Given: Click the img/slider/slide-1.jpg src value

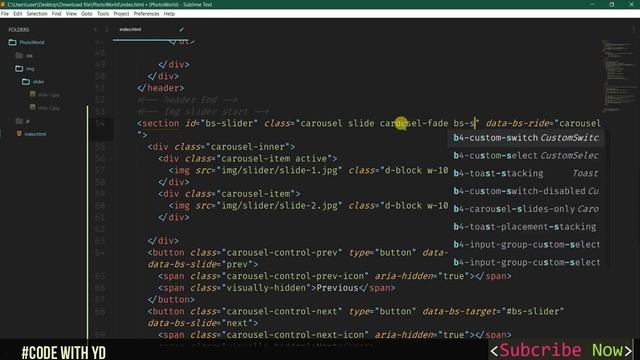Looking at the screenshot, I should (280, 170).
